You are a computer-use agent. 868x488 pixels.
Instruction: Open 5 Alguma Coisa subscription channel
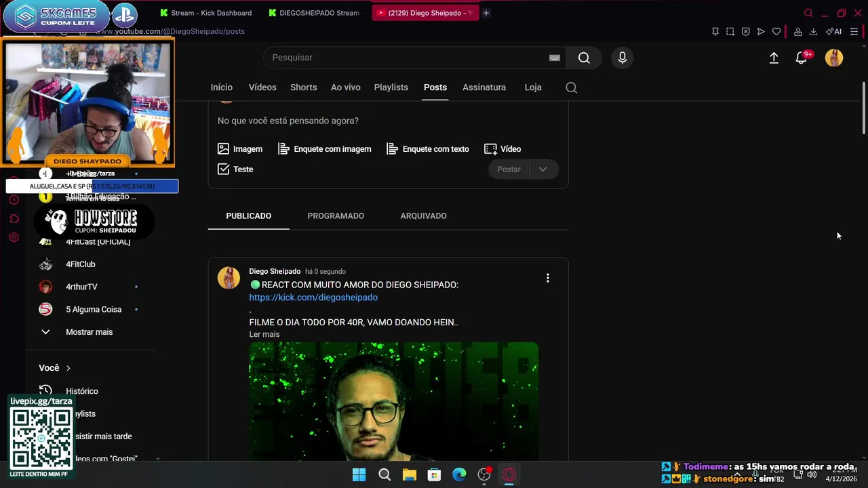tap(94, 309)
